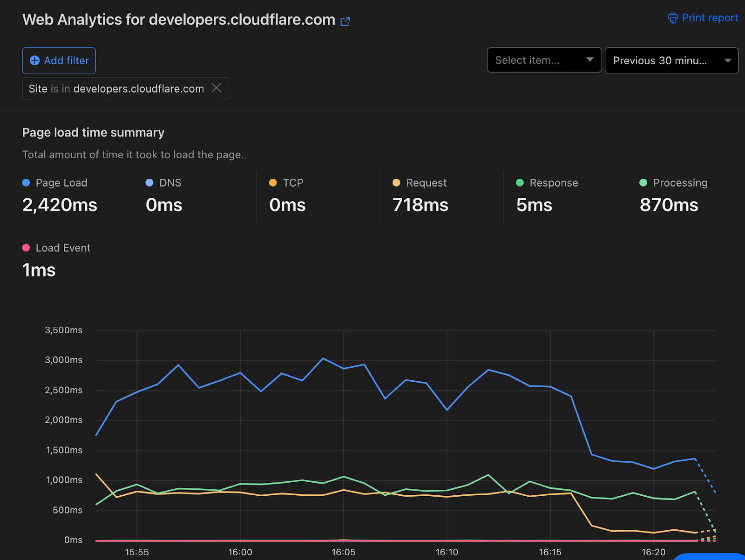Select the Processing metric label
This screenshot has height=560, width=745.
pyautogui.click(x=680, y=183)
